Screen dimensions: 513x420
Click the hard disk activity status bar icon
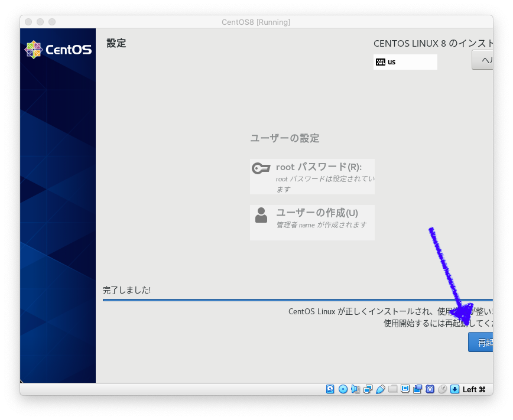pos(330,389)
